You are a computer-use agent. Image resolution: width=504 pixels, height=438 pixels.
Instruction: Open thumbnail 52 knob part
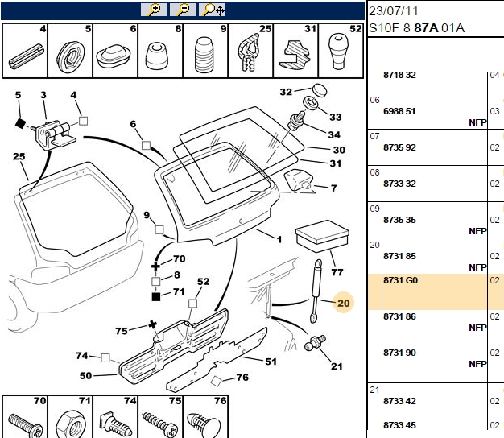coord(341,51)
